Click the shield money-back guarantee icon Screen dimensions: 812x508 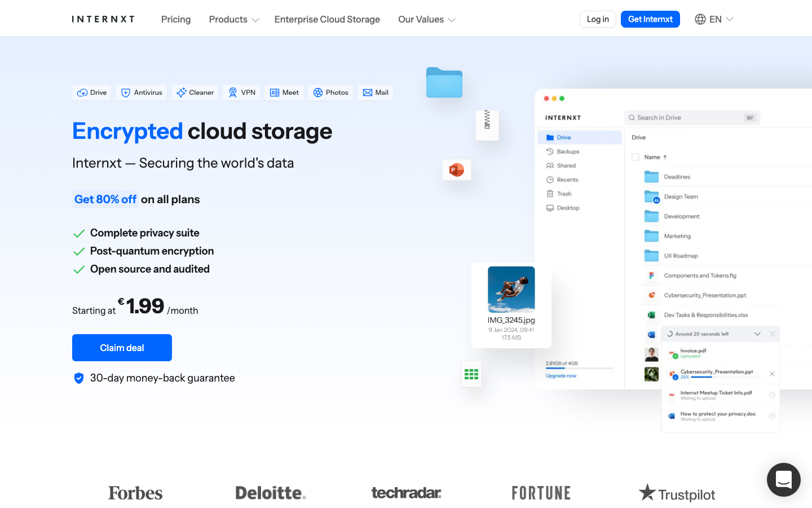(x=79, y=378)
